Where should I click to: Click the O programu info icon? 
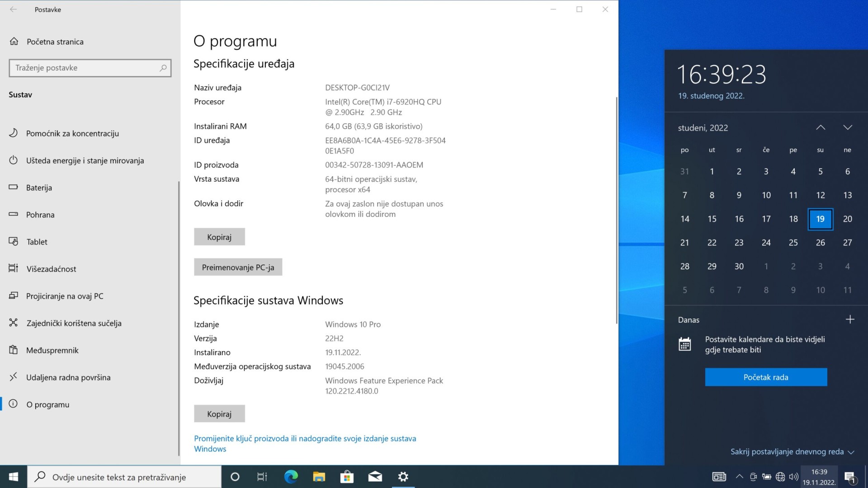coord(14,404)
